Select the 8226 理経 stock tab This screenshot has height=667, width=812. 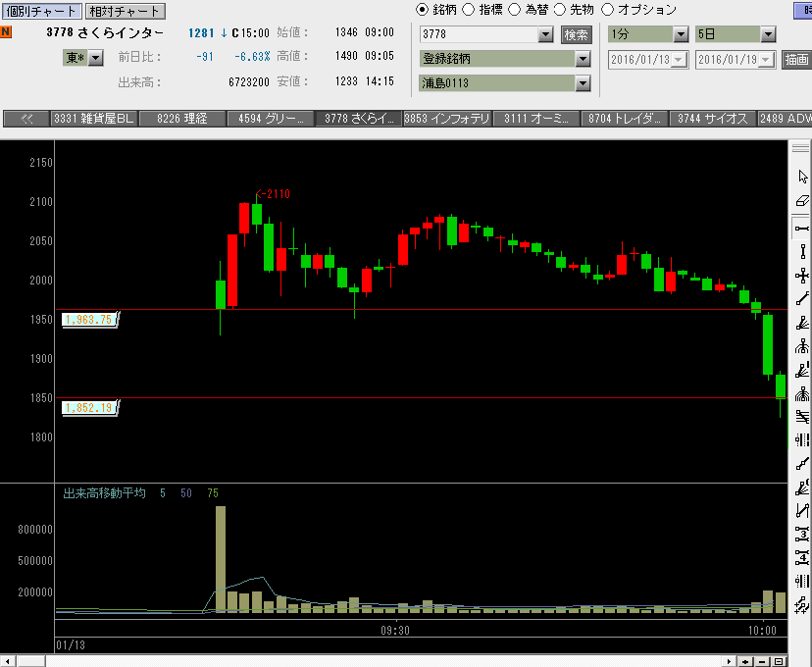click(x=182, y=119)
